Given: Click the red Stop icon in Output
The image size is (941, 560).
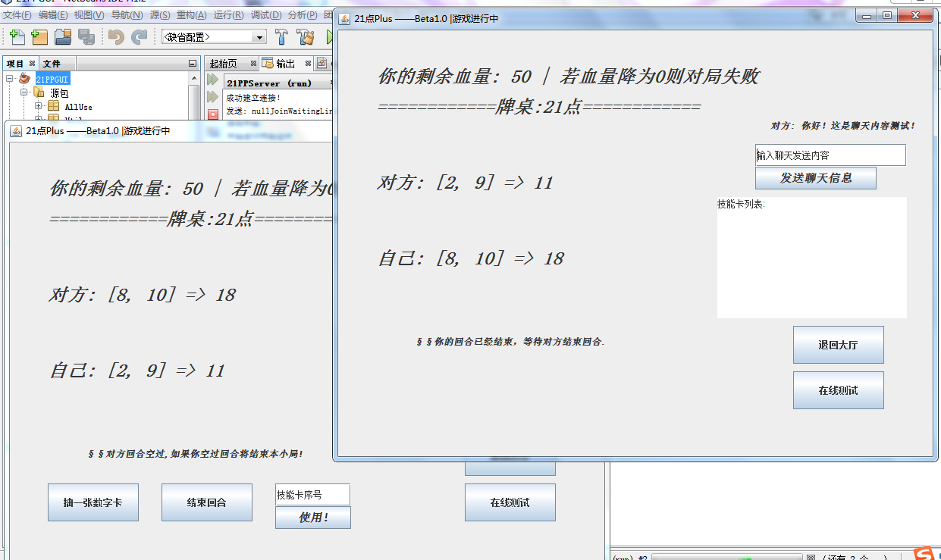Looking at the screenshot, I should click(213, 114).
